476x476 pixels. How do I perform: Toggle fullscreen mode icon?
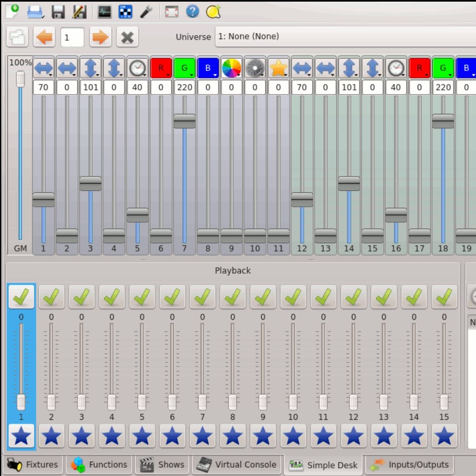pyautogui.click(x=172, y=12)
